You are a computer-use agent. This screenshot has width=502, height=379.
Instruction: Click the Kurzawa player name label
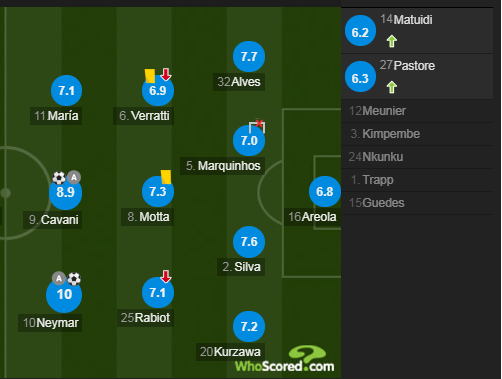coord(230,352)
